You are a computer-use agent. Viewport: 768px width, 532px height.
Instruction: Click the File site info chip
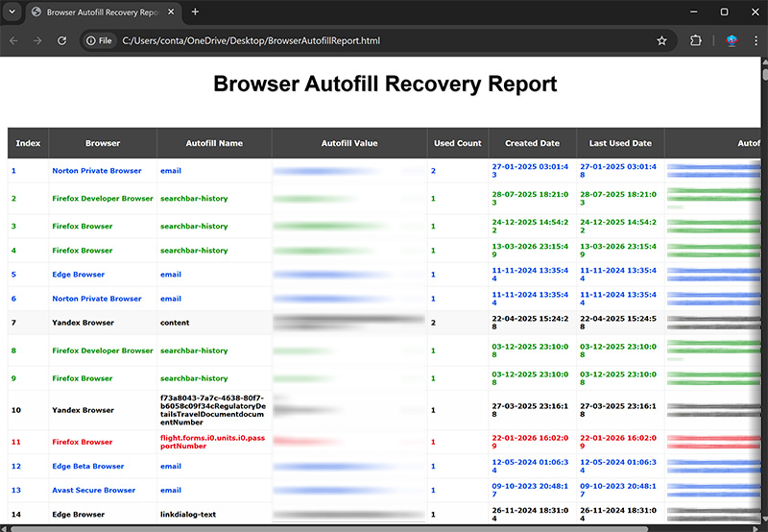(99, 41)
